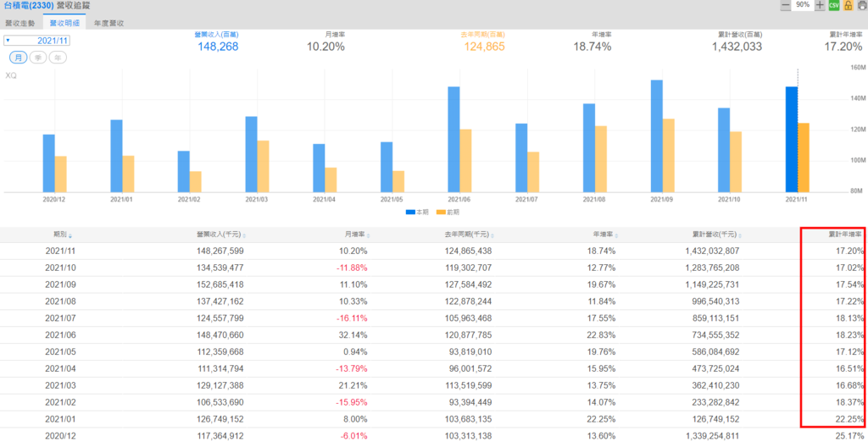Select the 季 (quarterly) period toggle
The height and width of the screenshot is (442, 868).
(x=37, y=58)
